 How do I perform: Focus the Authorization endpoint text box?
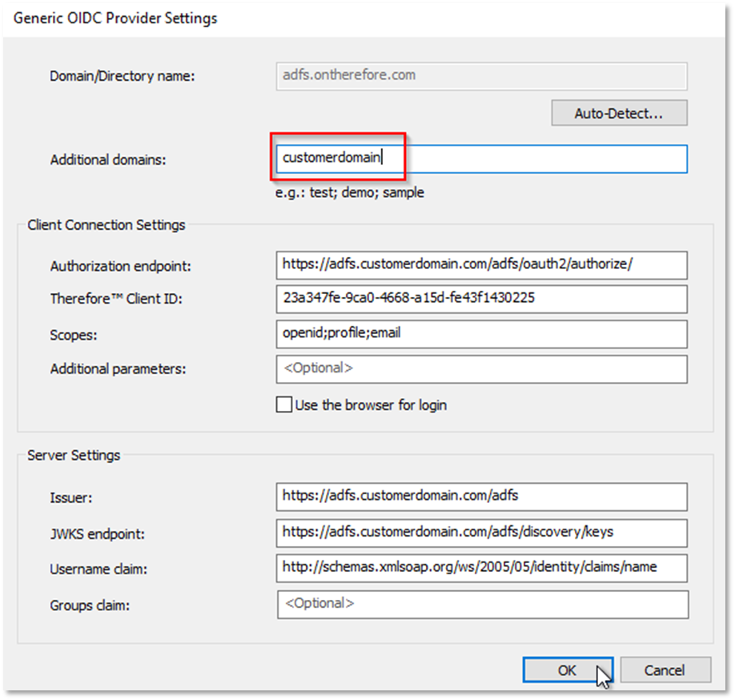point(480,264)
